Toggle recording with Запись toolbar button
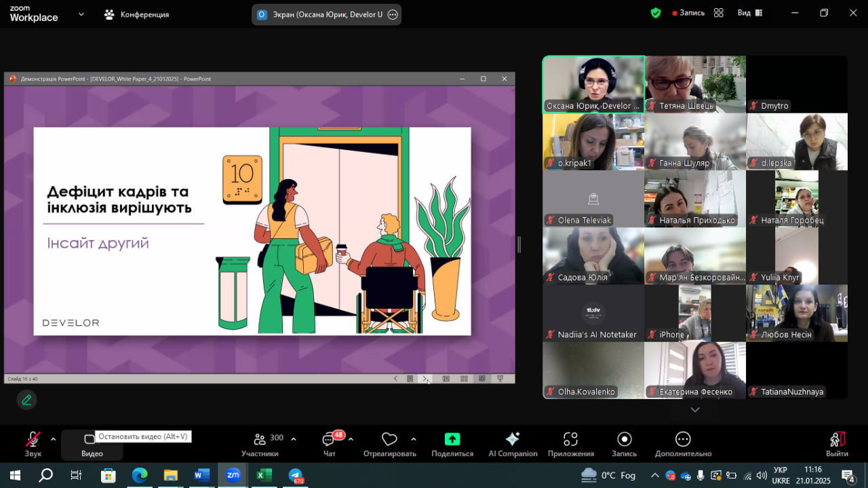Viewport: 868px width, 488px height. pos(624,445)
